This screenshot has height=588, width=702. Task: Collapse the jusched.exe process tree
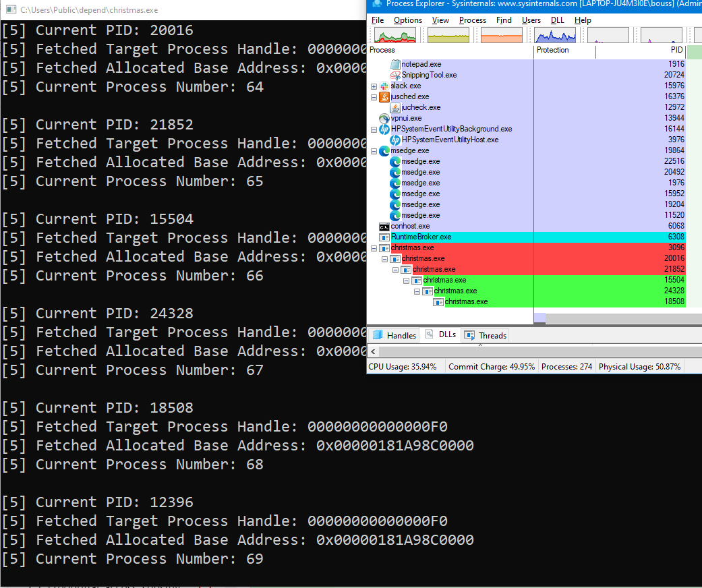[x=374, y=96]
